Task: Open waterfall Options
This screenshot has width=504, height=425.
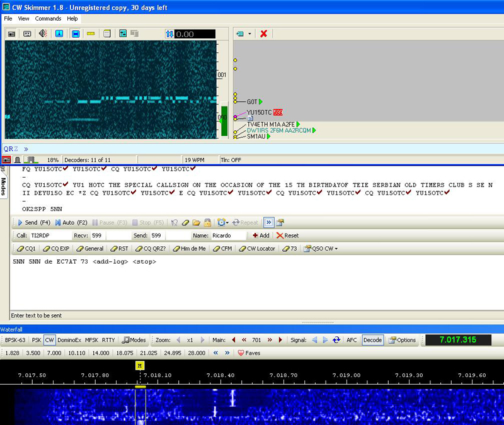Action: pos(402,340)
